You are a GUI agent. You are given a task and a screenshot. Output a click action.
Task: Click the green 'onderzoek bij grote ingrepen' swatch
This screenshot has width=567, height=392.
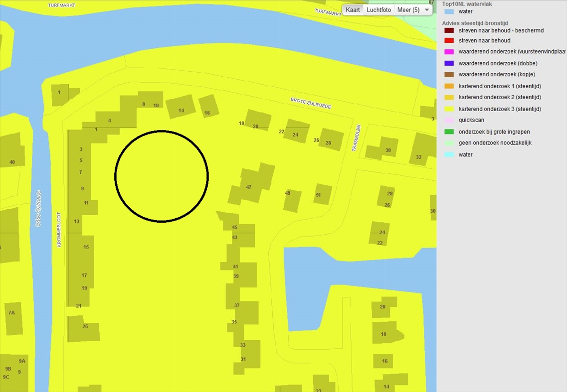[449, 132]
